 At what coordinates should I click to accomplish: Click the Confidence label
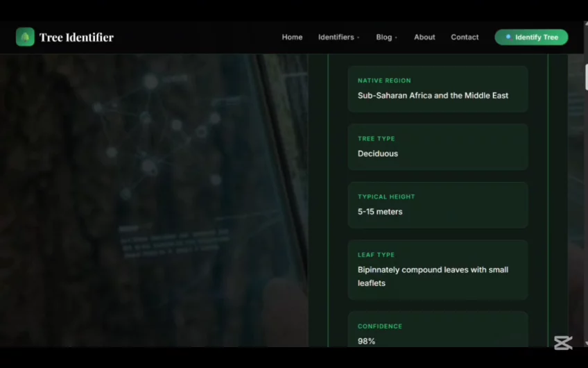tap(380, 326)
